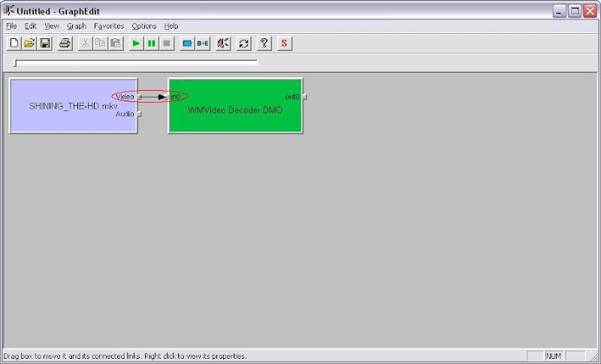This screenshot has width=601, height=364.
Task: Click the NUM status bar indicator
Action: point(554,356)
